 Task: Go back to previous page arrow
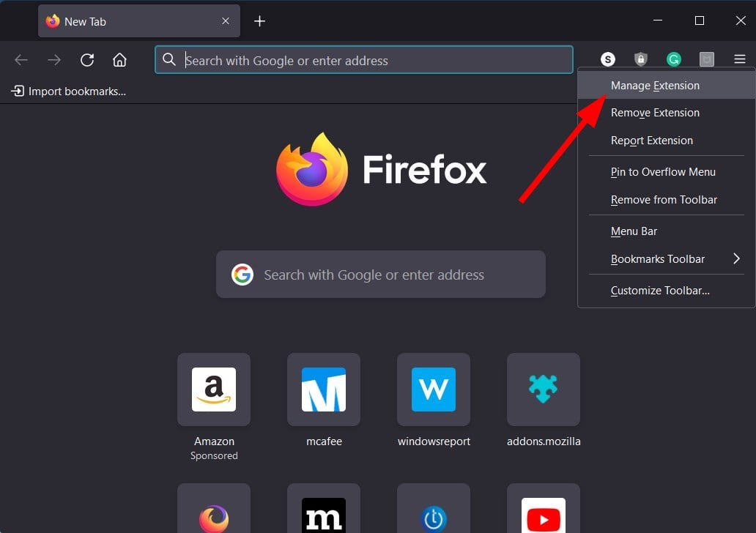click(21, 60)
